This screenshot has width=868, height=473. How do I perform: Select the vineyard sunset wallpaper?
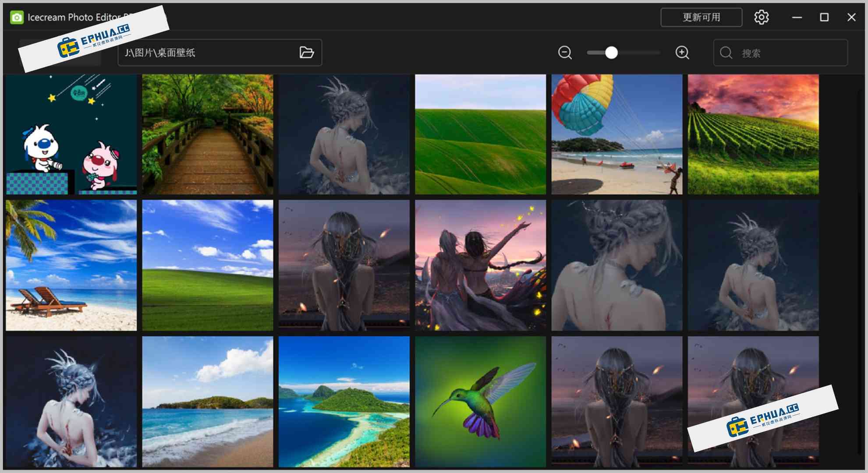(753, 134)
